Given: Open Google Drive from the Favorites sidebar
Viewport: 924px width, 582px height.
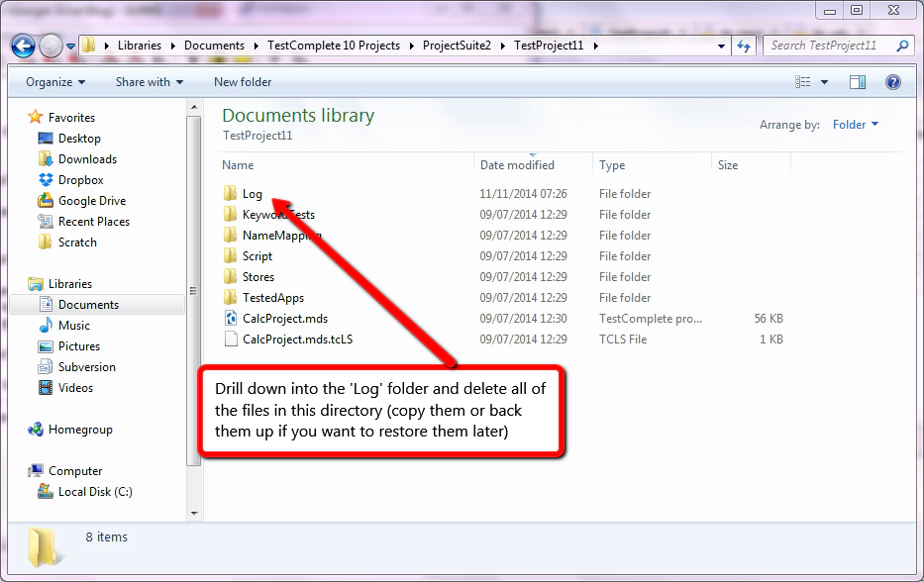Looking at the screenshot, I should pos(92,200).
